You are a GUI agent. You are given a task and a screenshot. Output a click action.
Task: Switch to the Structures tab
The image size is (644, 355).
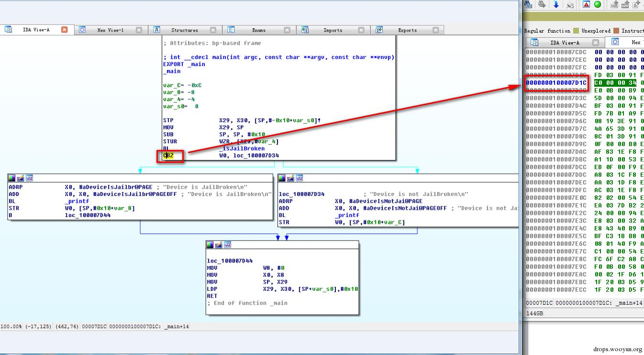coord(184,30)
